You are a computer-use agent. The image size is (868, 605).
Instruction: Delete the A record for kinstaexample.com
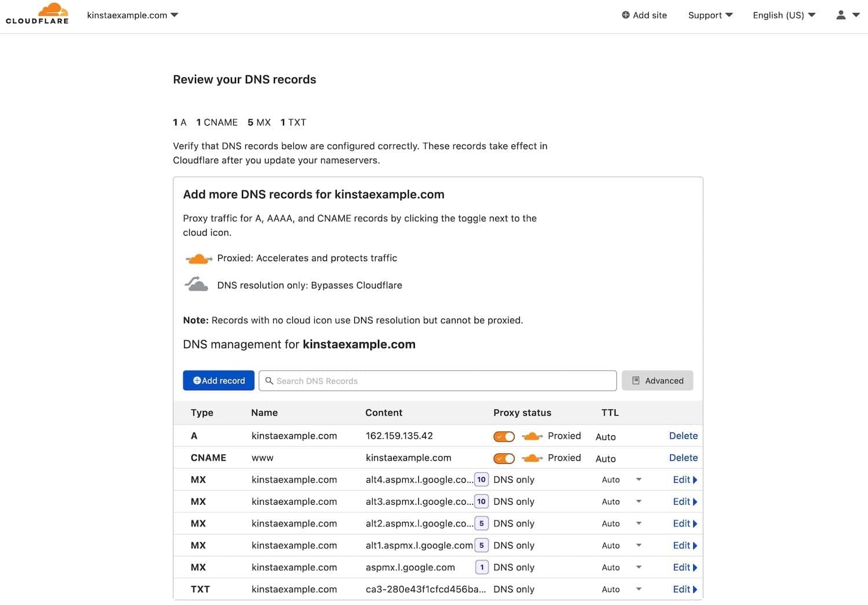coord(683,436)
